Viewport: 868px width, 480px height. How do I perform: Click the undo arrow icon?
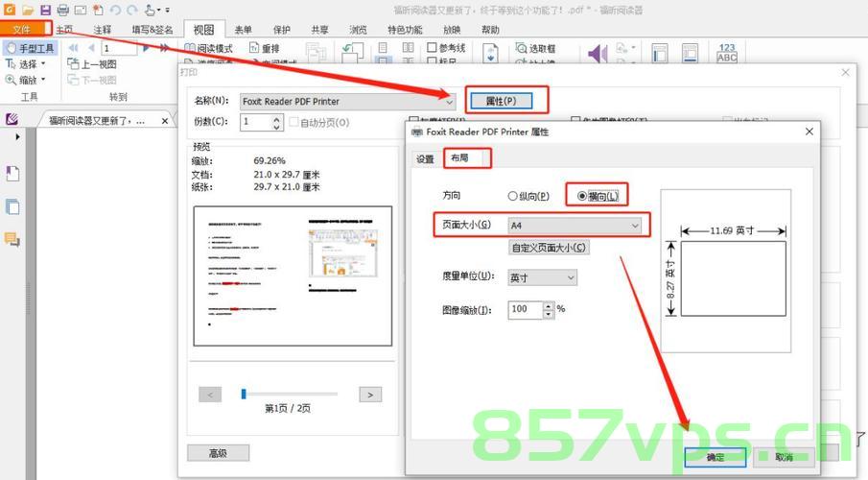pos(115,10)
